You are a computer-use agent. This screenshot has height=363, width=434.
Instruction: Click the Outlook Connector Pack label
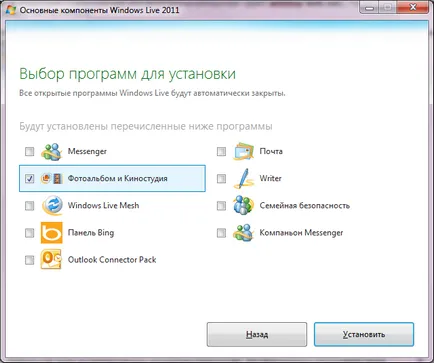[112, 260]
